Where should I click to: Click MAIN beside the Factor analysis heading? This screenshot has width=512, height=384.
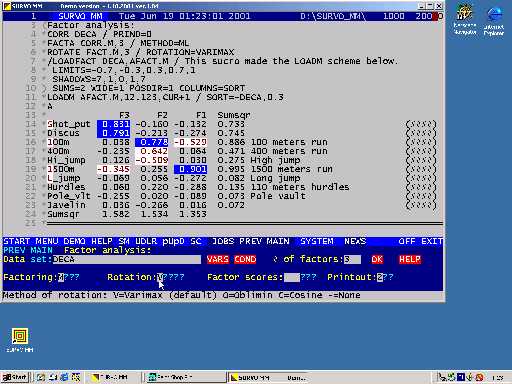pyautogui.click(x=41, y=250)
